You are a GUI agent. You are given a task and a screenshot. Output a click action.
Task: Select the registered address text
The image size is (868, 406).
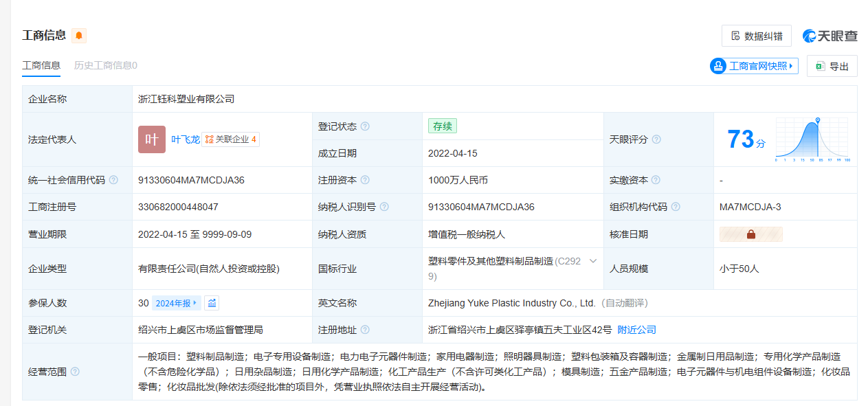(x=520, y=330)
